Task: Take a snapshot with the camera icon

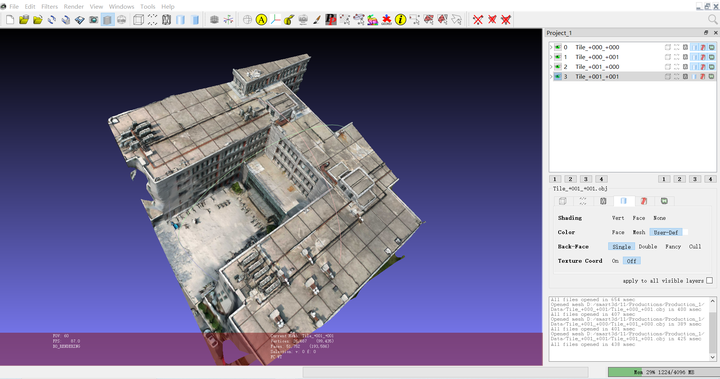Action: click(x=94, y=19)
